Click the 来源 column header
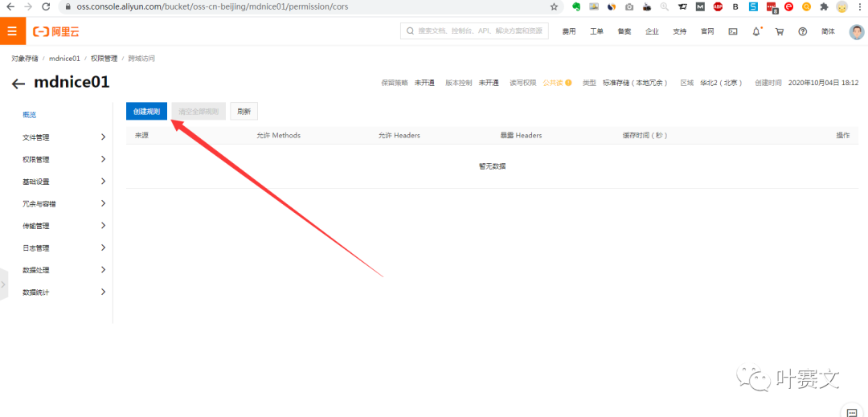The width and height of the screenshot is (868, 417). coord(141,136)
